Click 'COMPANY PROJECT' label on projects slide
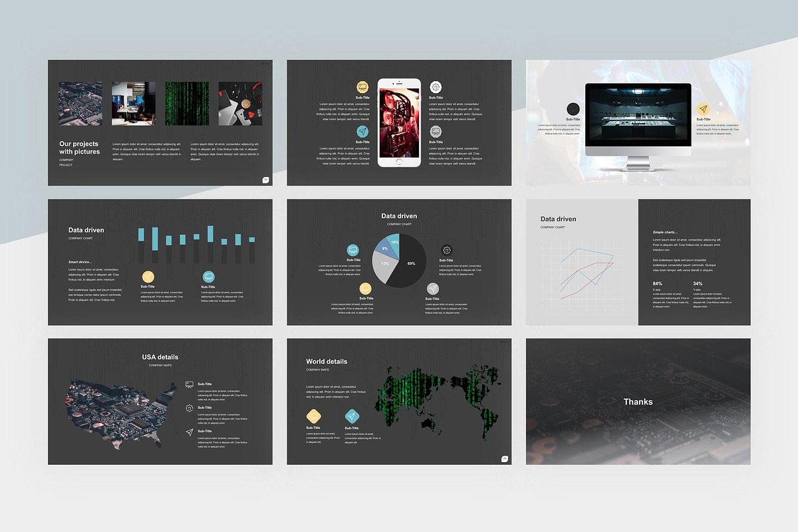Screen dimensions: 798x532 pyautogui.click(x=66, y=162)
